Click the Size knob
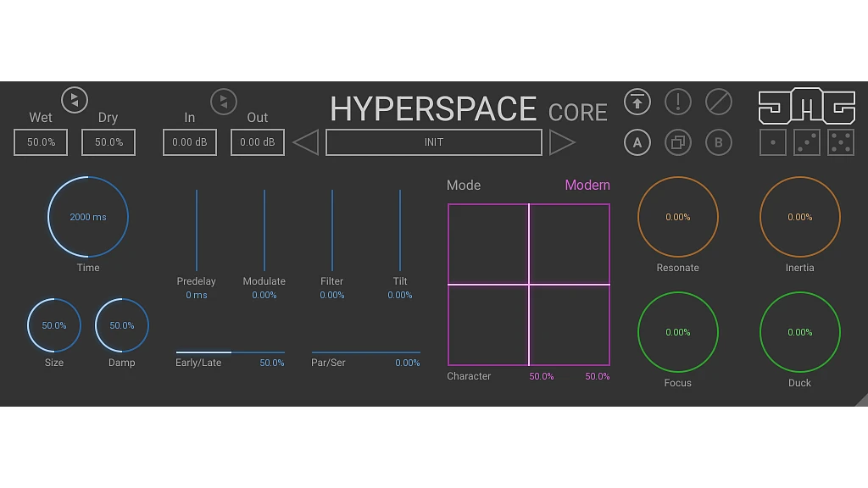 [53, 325]
